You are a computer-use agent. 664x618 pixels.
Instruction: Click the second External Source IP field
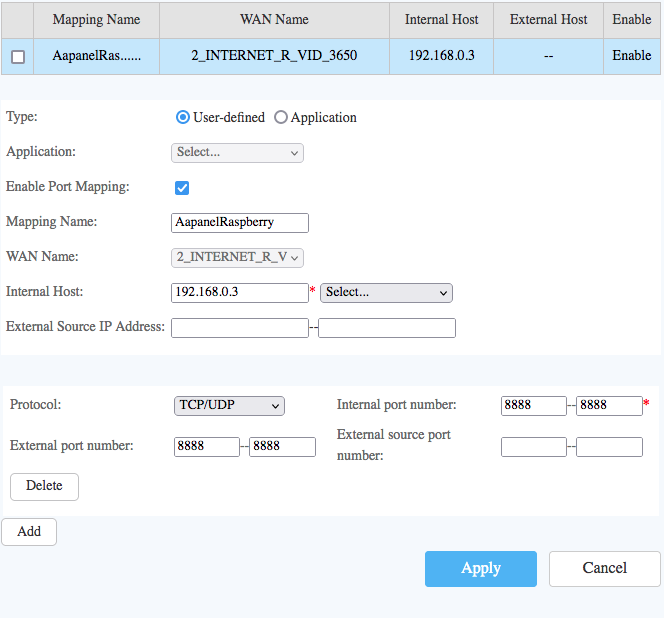[387, 328]
